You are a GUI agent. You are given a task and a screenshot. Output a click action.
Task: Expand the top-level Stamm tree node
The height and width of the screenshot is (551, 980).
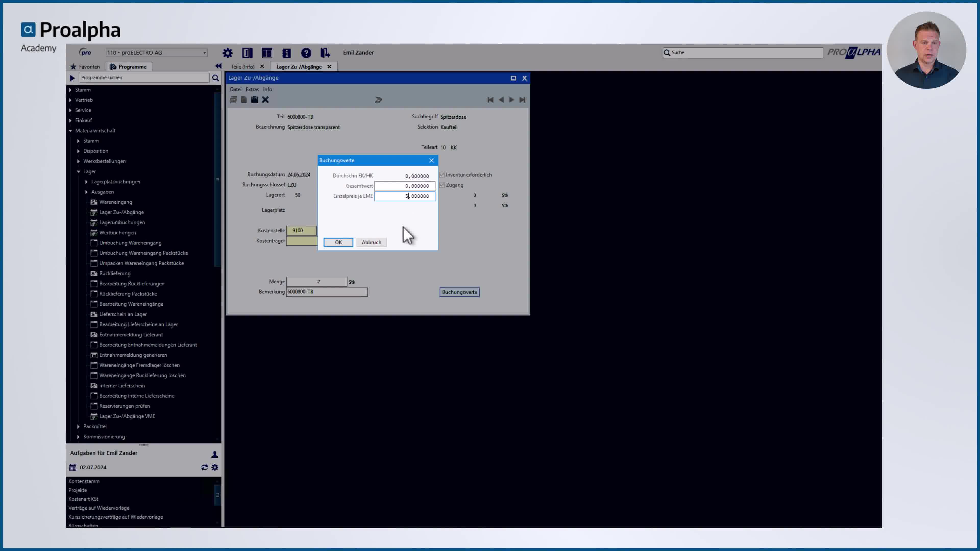[70, 90]
